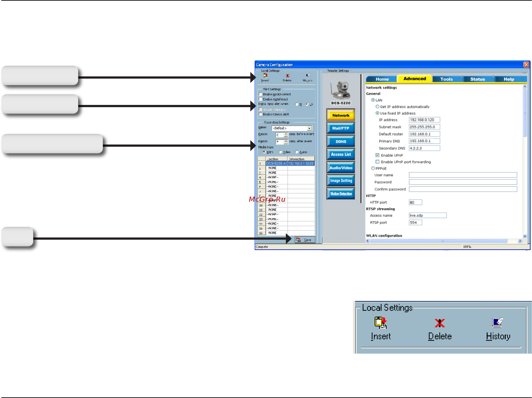
Task: Click the up arrow of the vertical scrollbar
Action: click(x=525, y=87)
